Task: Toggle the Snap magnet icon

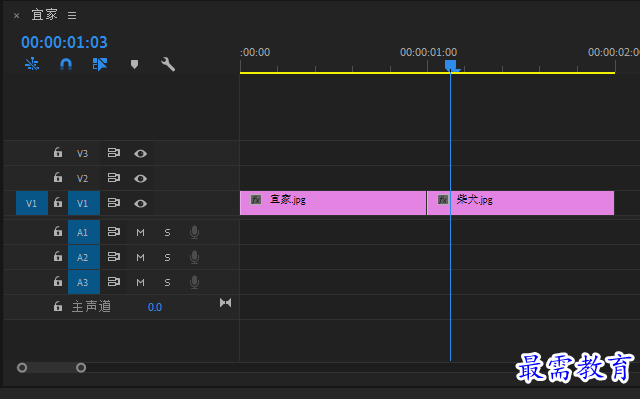Action: point(66,64)
